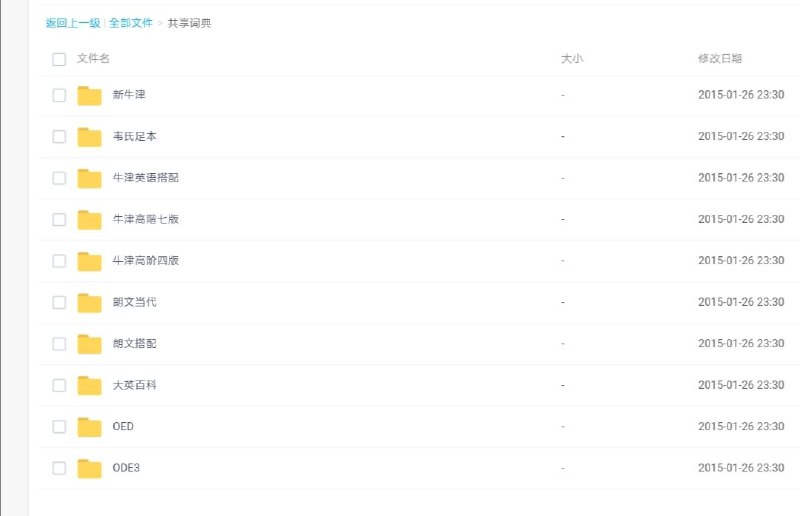The height and width of the screenshot is (516, 800).
Task: Check the box for 朗文搭配
Action: [x=59, y=344]
